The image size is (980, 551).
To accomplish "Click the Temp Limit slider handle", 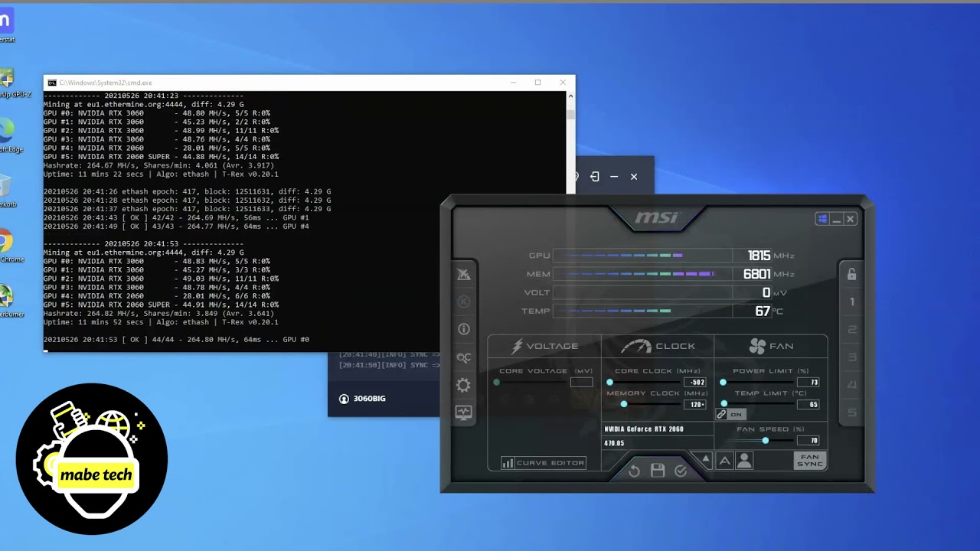I will [724, 404].
